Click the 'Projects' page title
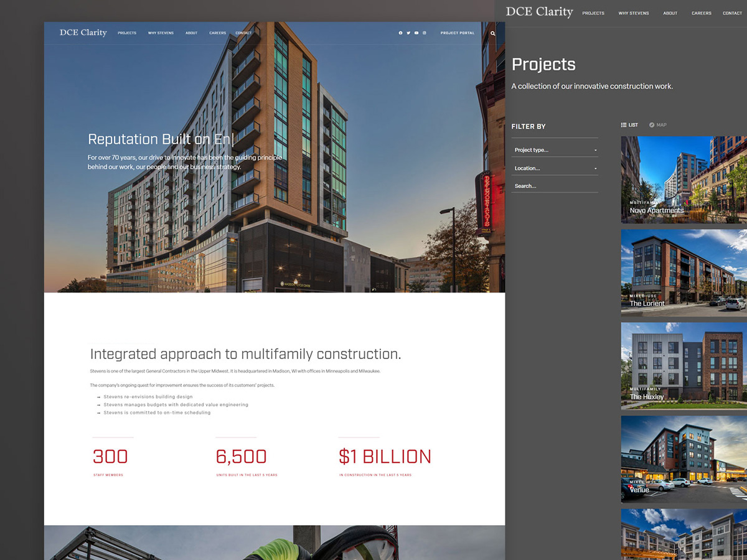This screenshot has width=747, height=560. pyautogui.click(x=543, y=65)
